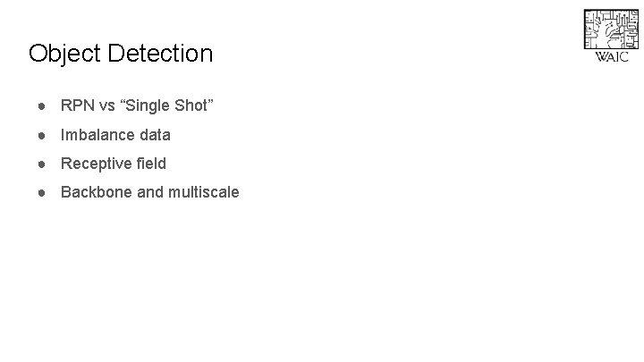
Task: Click the RPN vs Single Shot bullet
Action: [x=137, y=107]
